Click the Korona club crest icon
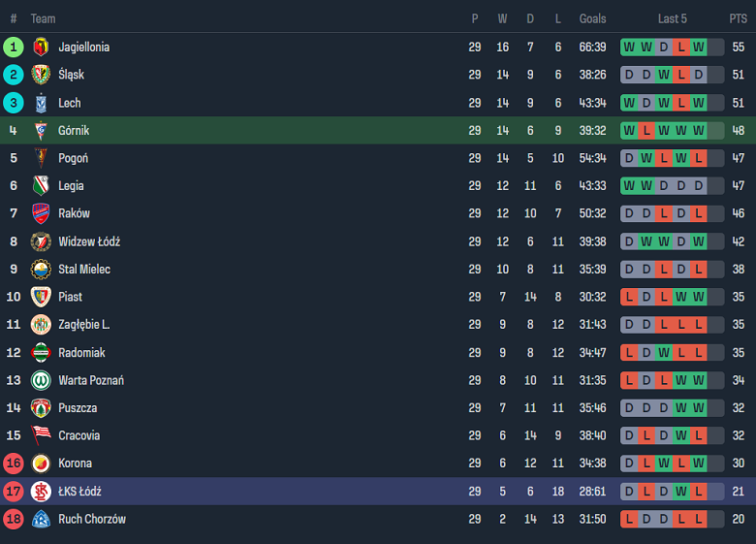The height and width of the screenshot is (544, 756). [x=41, y=464]
